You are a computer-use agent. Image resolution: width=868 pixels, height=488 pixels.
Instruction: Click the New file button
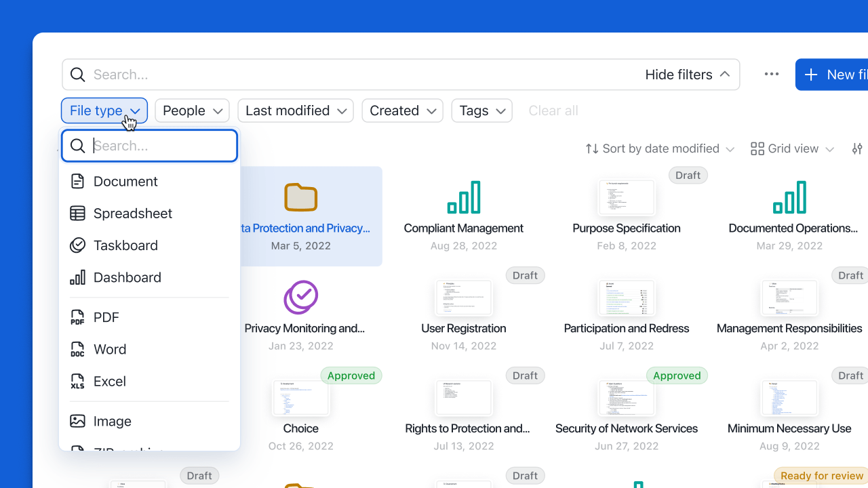point(834,75)
